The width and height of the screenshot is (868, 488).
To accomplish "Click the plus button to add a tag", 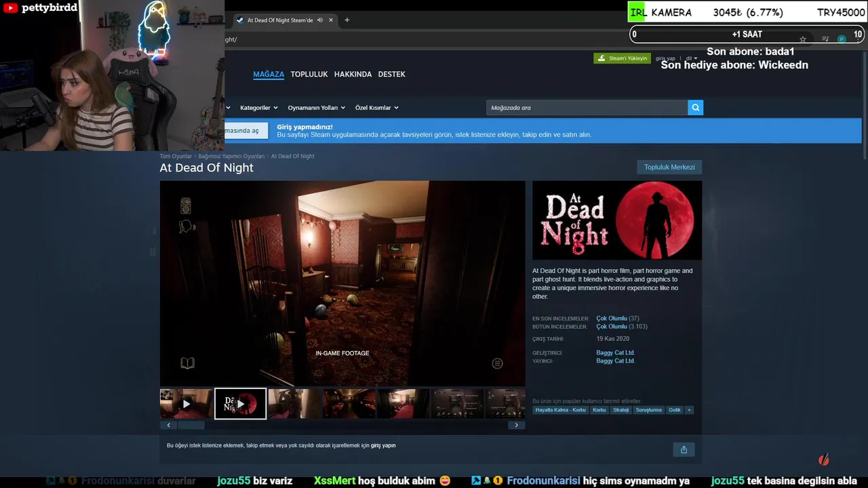I will pyautogui.click(x=689, y=410).
